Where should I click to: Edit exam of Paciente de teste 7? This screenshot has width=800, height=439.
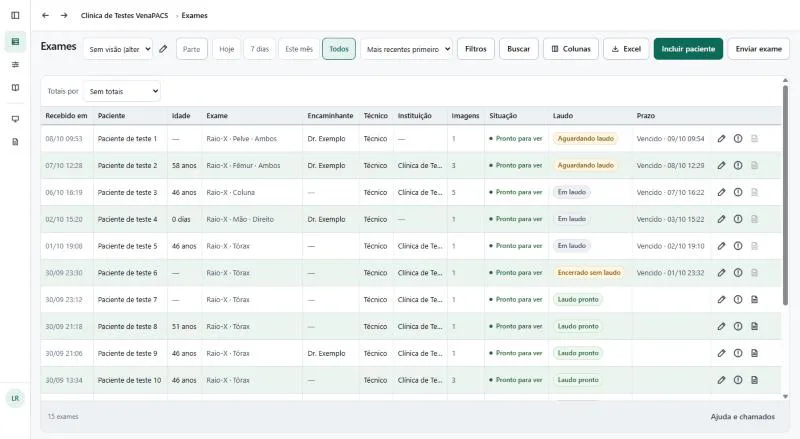[x=721, y=300]
